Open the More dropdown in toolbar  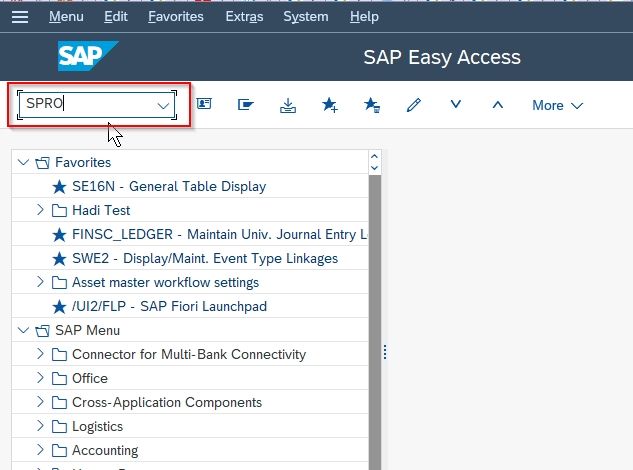pyautogui.click(x=558, y=105)
